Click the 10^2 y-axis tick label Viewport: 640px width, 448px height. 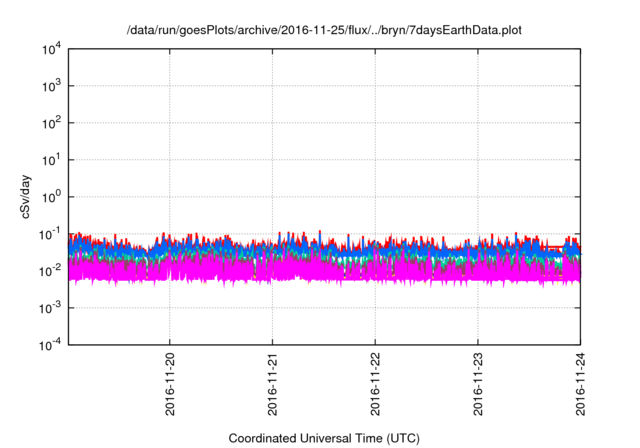[x=51, y=124]
